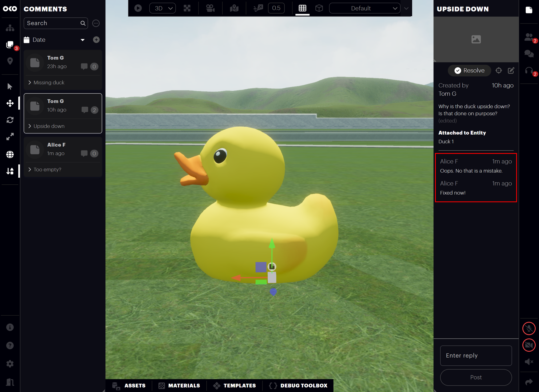539x392 pixels.
Task: Enable your video camera
Action: pyautogui.click(x=529, y=345)
